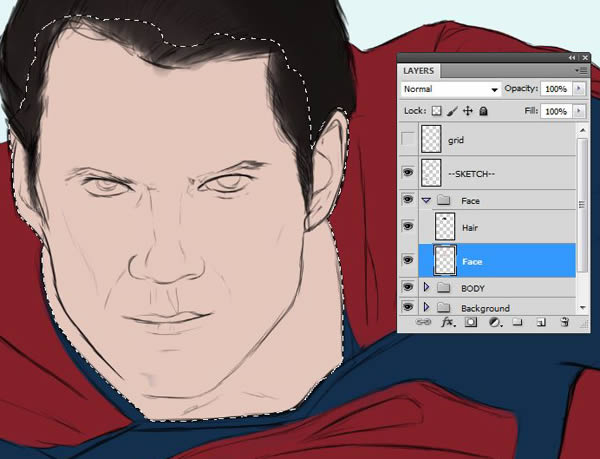Click Background group folder icon
Image resolution: width=600 pixels, height=459 pixels.
tap(443, 307)
